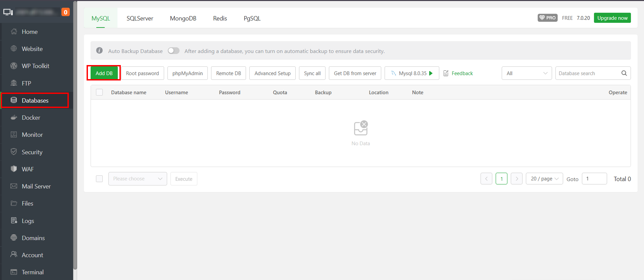Click Get DB from server button
This screenshot has width=644, height=280.
pos(355,73)
